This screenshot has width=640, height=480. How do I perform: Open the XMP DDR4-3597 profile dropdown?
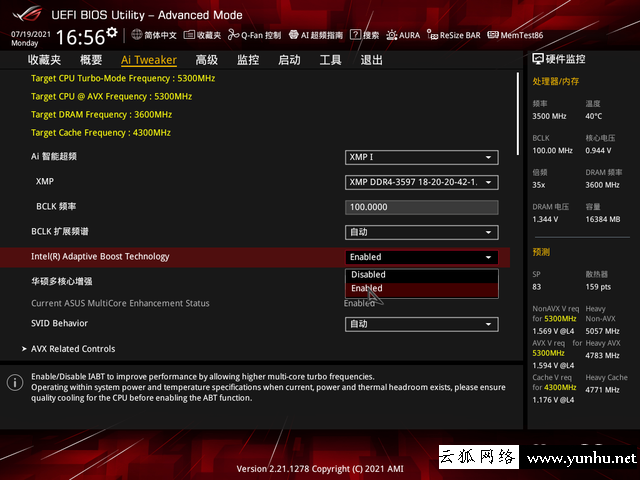click(x=422, y=182)
